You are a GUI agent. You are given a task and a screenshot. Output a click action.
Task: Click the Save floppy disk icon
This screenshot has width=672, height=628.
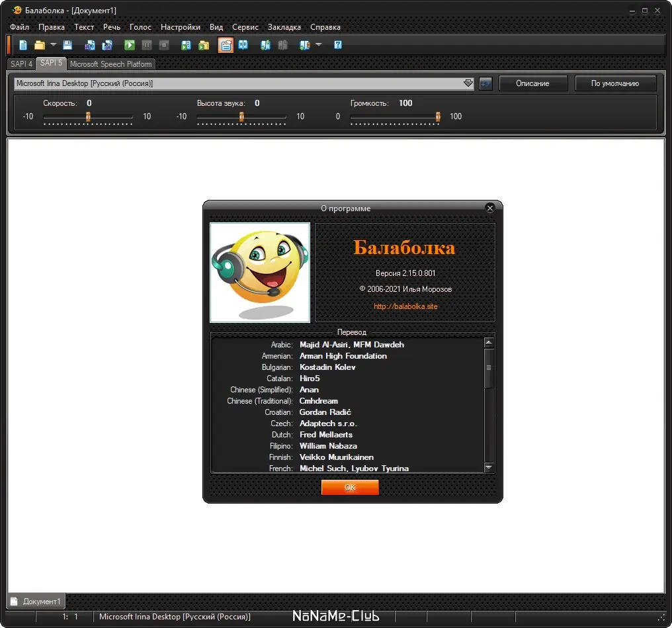pos(67,45)
